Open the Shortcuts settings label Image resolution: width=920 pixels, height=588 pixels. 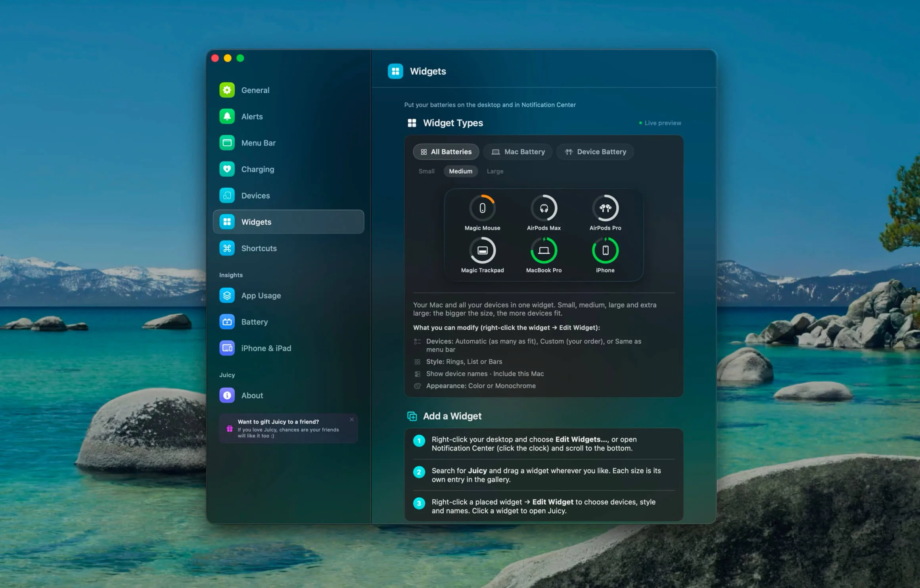(259, 248)
